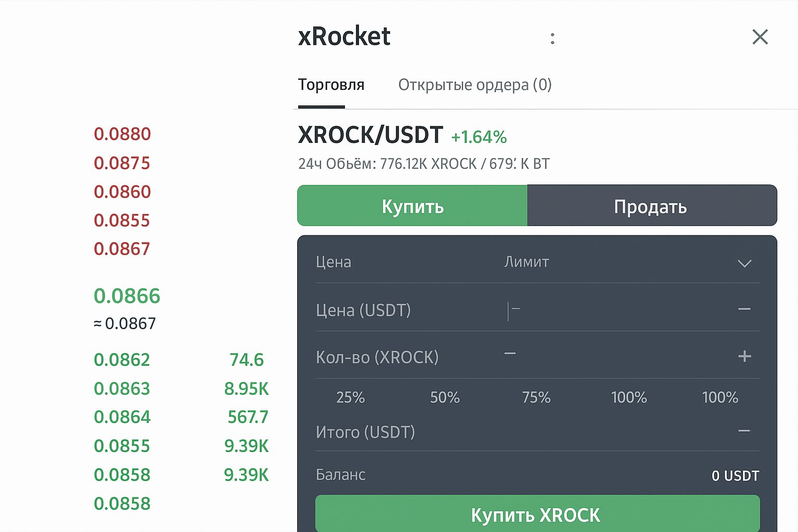
Task: Open the Лимит order type dropdown
Action: click(x=527, y=262)
